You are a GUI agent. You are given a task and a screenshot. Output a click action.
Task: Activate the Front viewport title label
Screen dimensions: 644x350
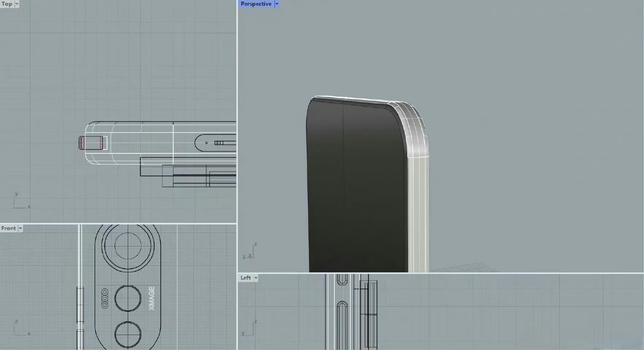point(8,228)
